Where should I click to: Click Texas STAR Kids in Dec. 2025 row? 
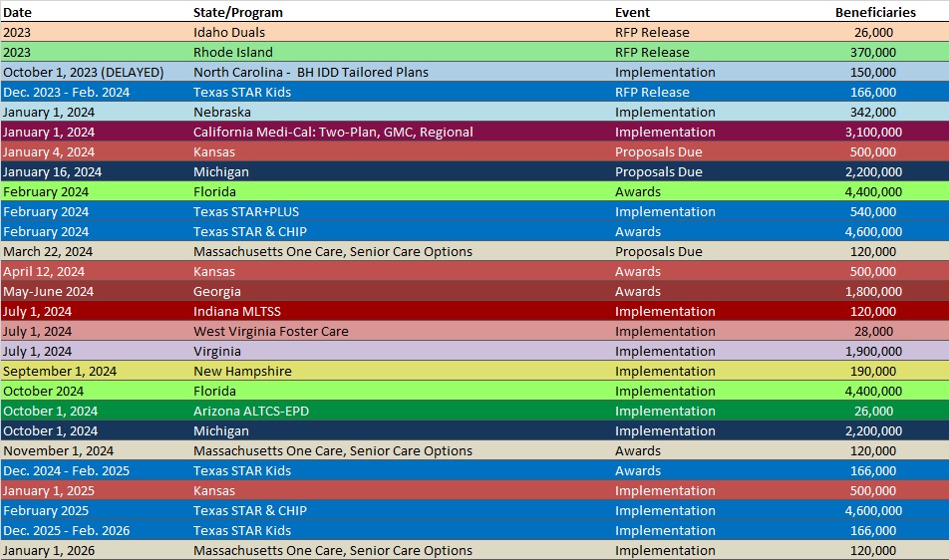click(242, 531)
